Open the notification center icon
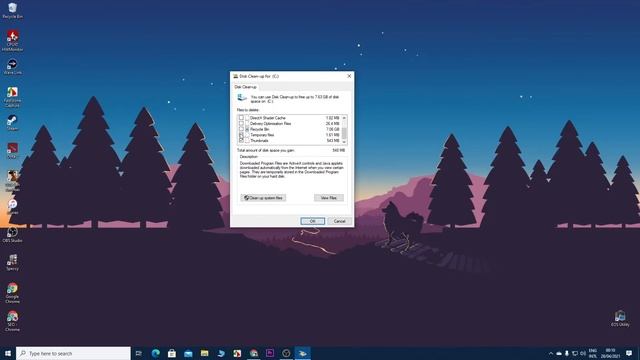Viewport: 640px width, 360px height. click(x=629, y=353)
